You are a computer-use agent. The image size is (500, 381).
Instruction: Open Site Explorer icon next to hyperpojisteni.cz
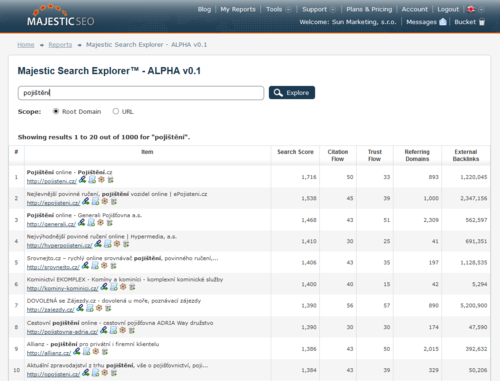(x=98, y=244)
